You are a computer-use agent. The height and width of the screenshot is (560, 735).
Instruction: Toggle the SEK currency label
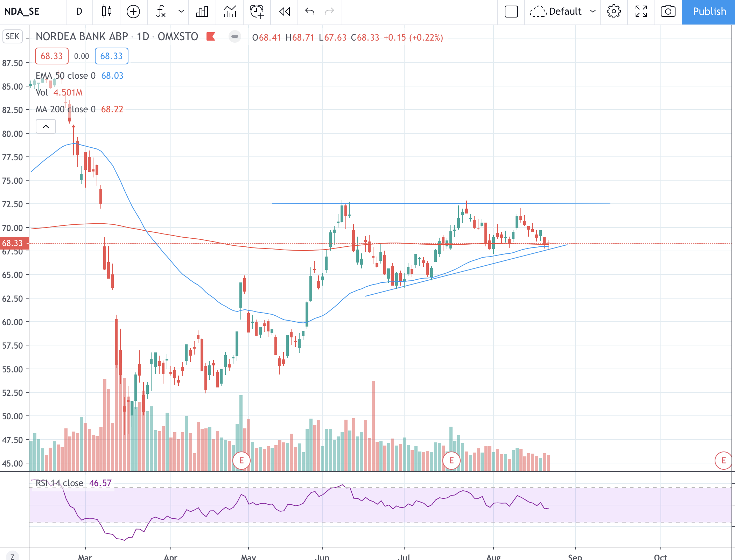click(x=13, y=36)
